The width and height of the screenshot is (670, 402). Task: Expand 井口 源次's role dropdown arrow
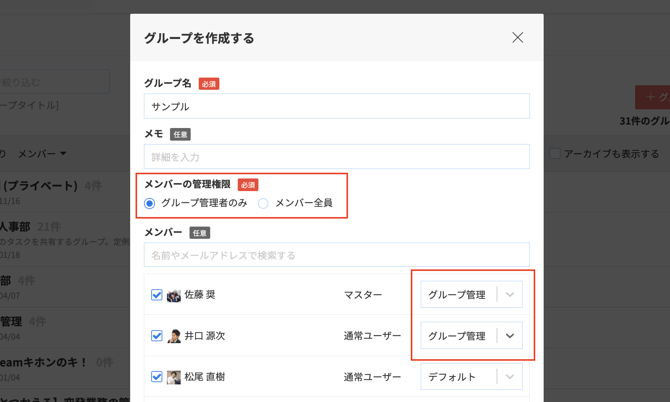pyautogui.click(x=510, y=336)
